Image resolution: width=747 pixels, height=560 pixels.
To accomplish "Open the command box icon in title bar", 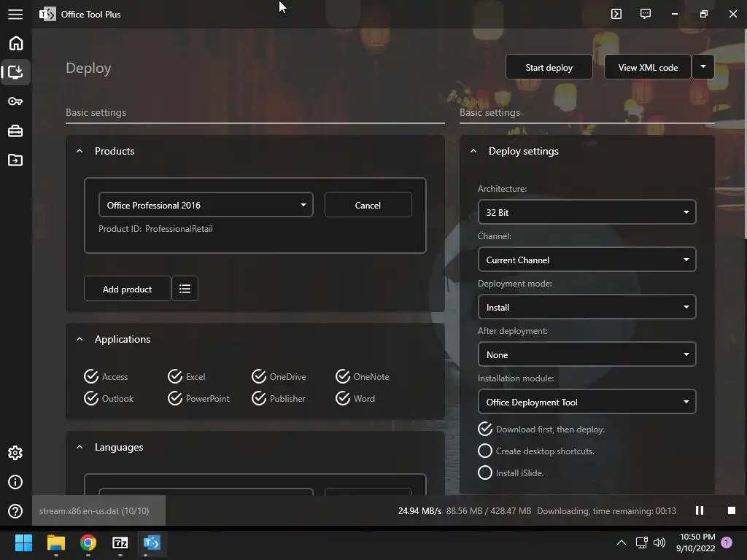I will pos(616,14).
